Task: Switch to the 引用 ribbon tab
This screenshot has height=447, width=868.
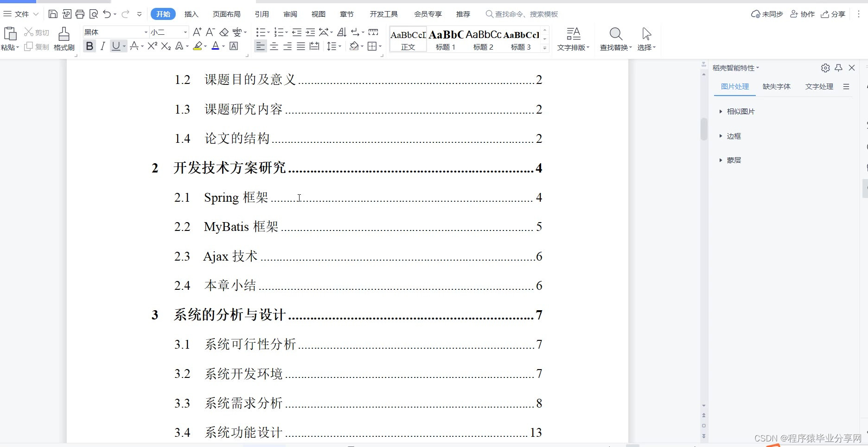Action: [262, 14]
